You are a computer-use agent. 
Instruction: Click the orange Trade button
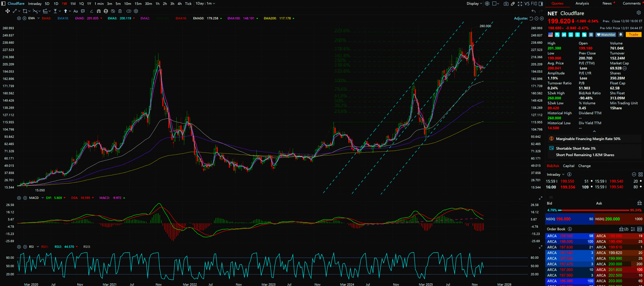click(634, 35)
